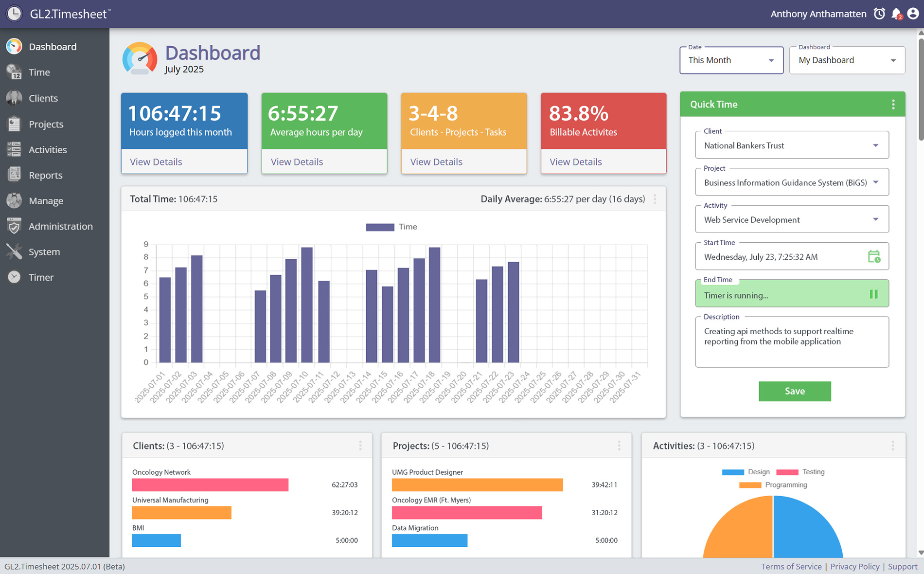The height and width of the screenshot is (574, 924).
Task: Click the Oncology Network pink bar
Action: pyautogui.click(x=210, y=485)
